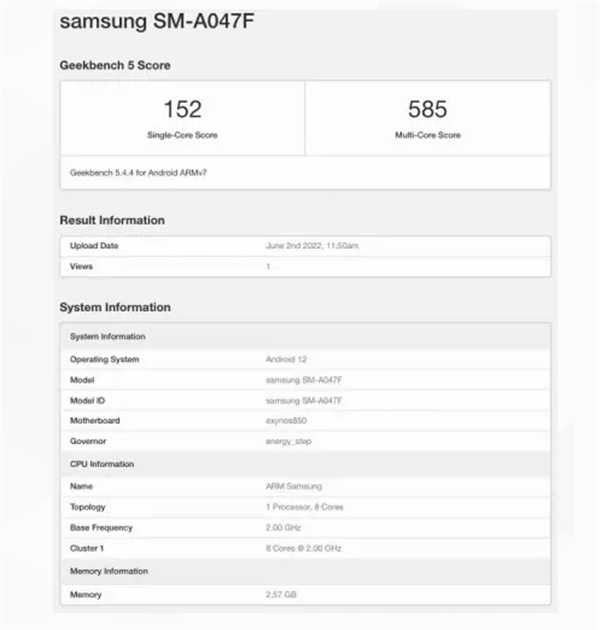Click the Model value samsung SM-A047F
600x630 pixels.
coord(302,380)
